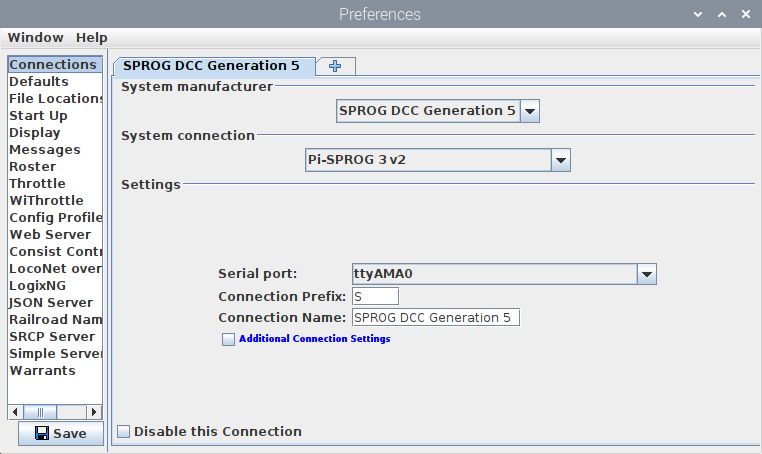
Task: Open Railroad Name preferences
Action: point(55,320)
